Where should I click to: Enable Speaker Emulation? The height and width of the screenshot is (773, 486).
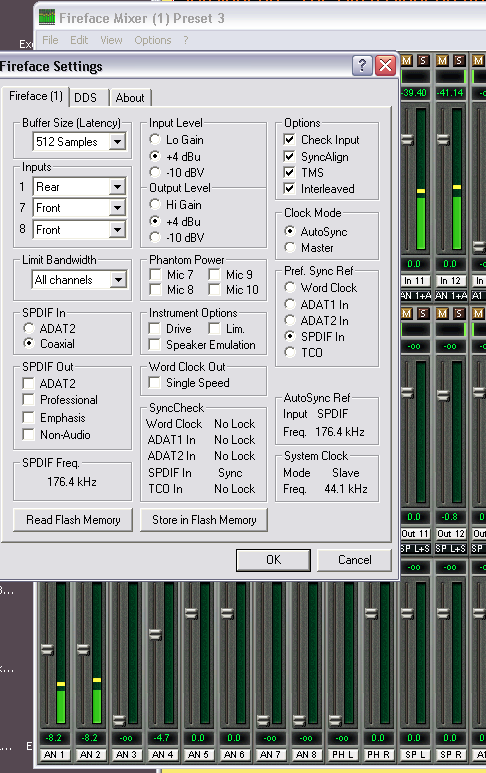(155, 344)
